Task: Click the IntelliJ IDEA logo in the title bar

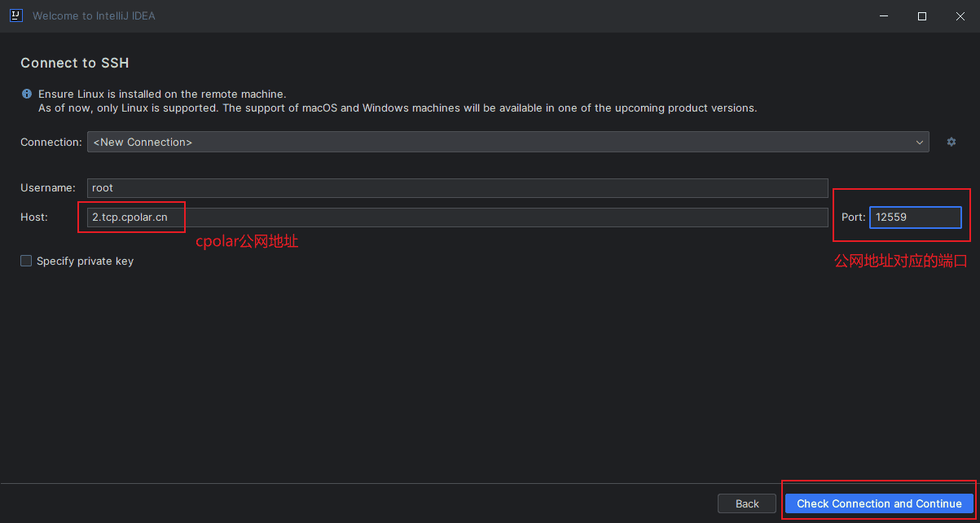Action: click(x=15, y=15)
